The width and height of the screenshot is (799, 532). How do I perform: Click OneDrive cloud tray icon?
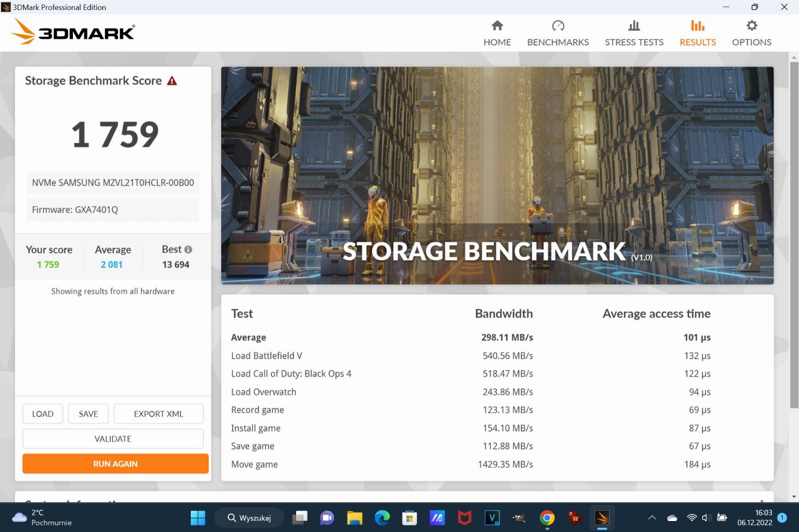pyautogui.click(x=672, y=518)
